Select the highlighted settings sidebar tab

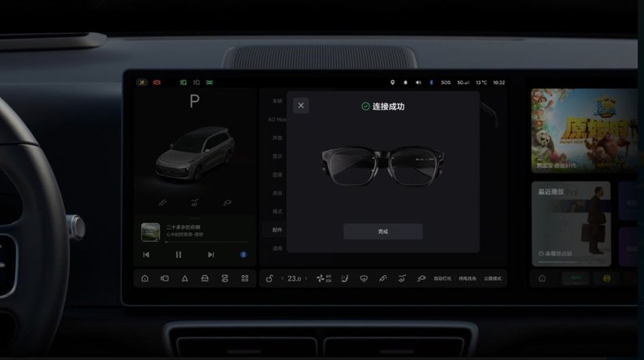[275, 230]
